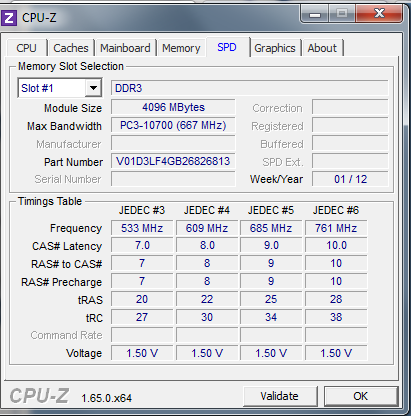This screenshot has height=416, width=411.
Task: Click tRAS value 28
Action: [x=336, y=299]
